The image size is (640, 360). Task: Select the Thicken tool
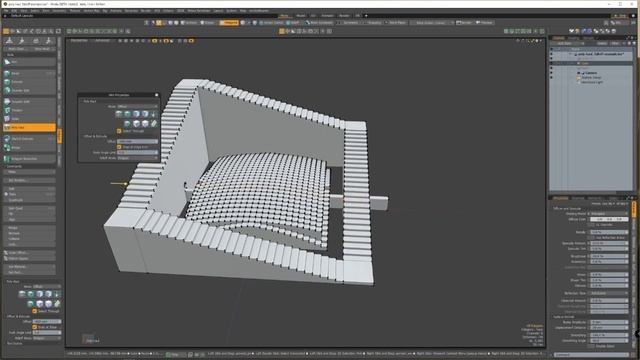[29, 110]
